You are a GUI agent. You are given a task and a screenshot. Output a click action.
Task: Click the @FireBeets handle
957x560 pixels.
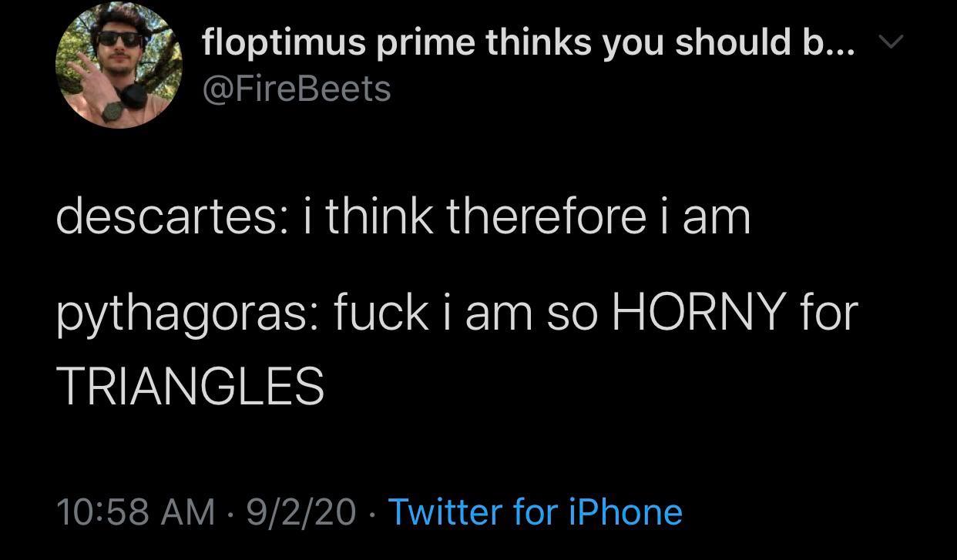click(297, 89)
